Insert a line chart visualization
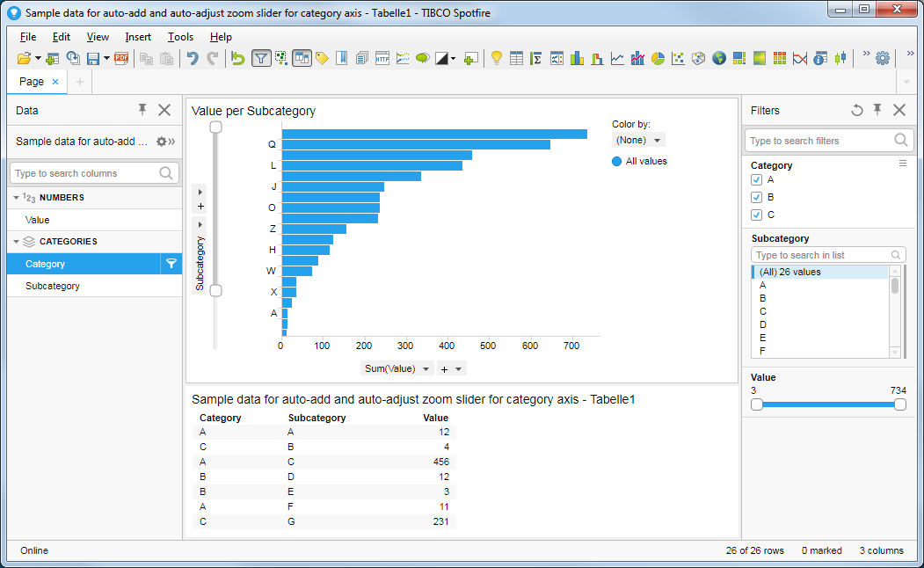924x568 pixels. [617, 59]
